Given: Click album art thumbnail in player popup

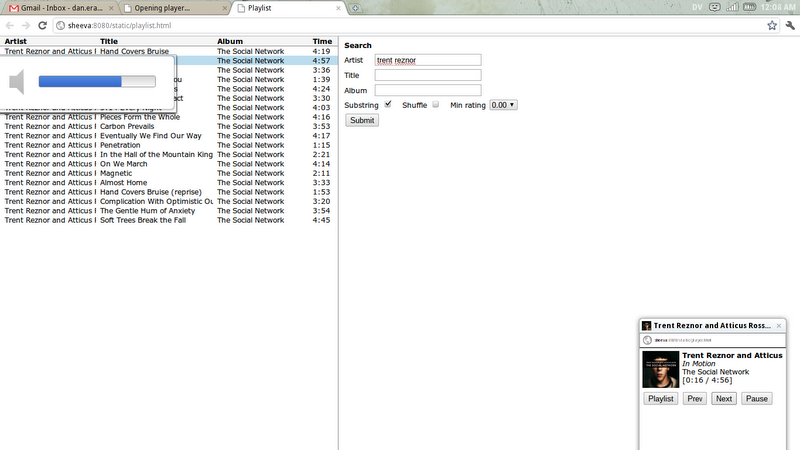Looking at the screenshot, I should click(x=660, y=369).
